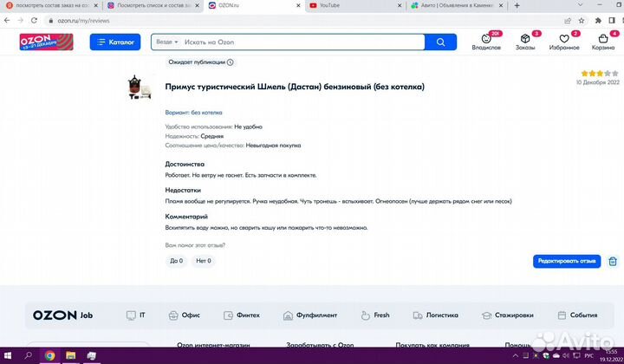Vote Да on review helpfulness
624x364 pixels.
coord(176,261)
